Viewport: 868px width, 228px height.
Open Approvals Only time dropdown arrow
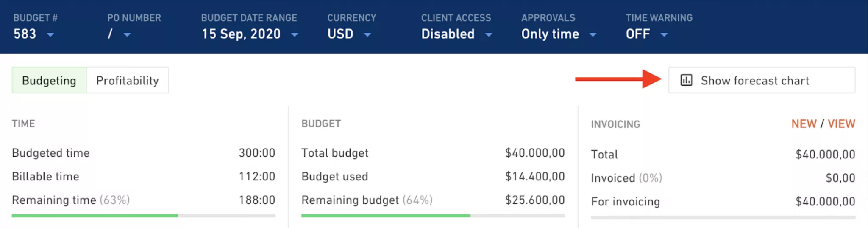tap(593, 34)
